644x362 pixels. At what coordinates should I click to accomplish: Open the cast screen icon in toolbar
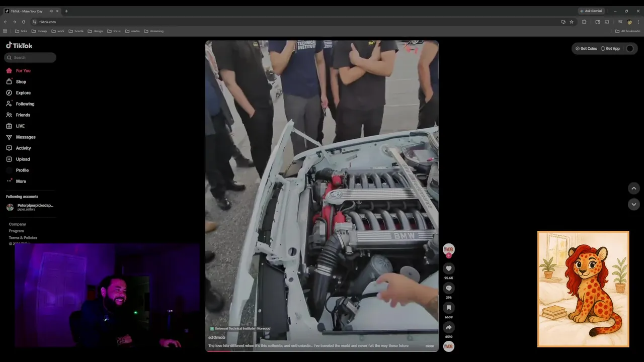[x=607, y=22]
